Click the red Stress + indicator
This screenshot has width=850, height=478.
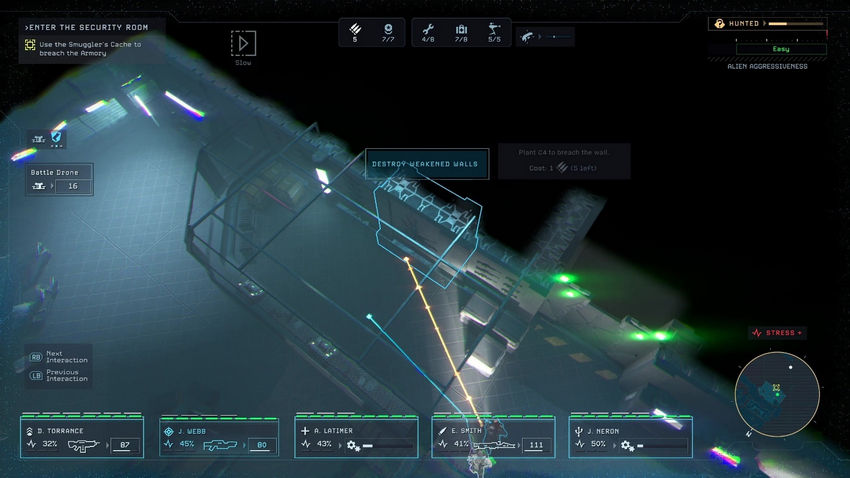pyautogui.click(x=777, y=333)
